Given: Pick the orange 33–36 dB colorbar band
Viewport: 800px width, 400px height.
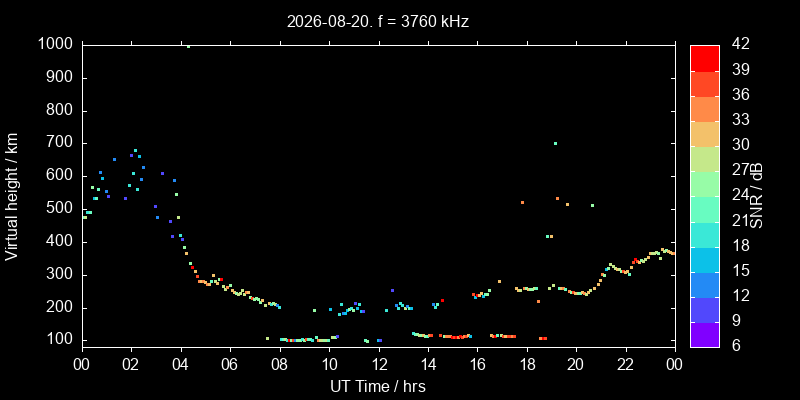Looking at the screenshot, I should point(705,109).
